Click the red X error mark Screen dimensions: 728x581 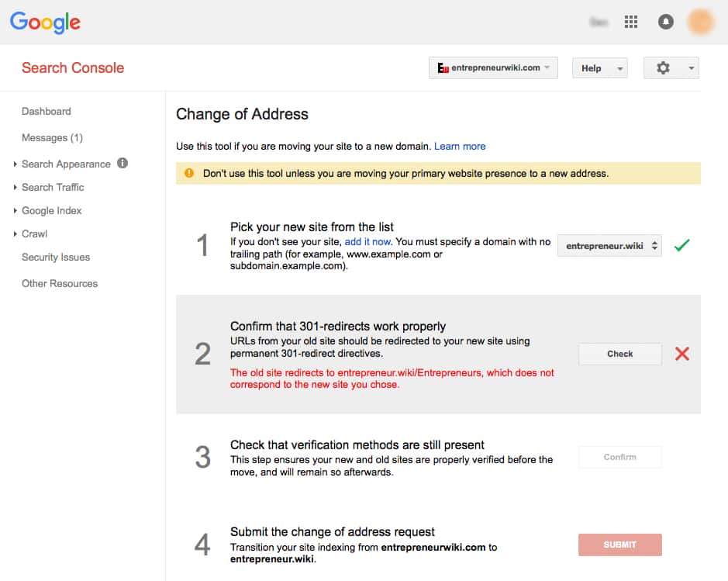[x=681, y=354]
